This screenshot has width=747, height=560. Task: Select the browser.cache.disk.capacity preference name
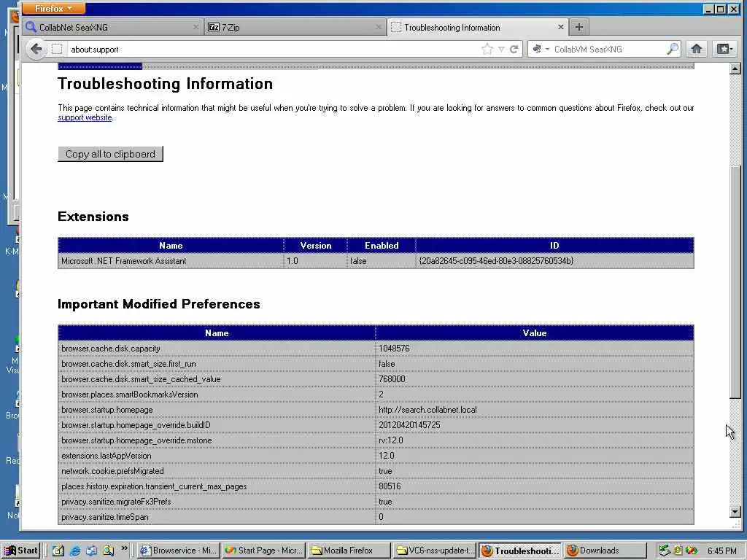tap(111, 349)
